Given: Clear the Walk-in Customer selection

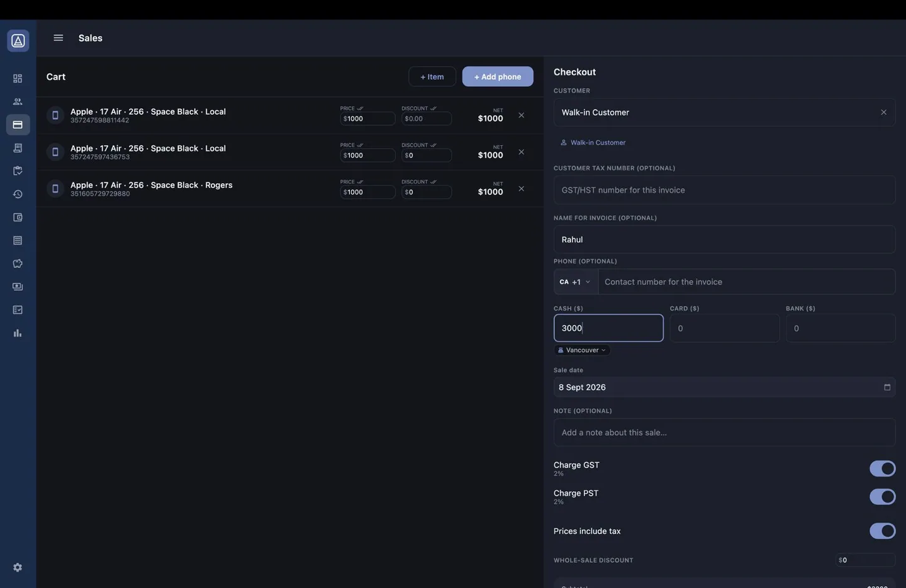Looking at the screenshot, I should coord(883,113).
